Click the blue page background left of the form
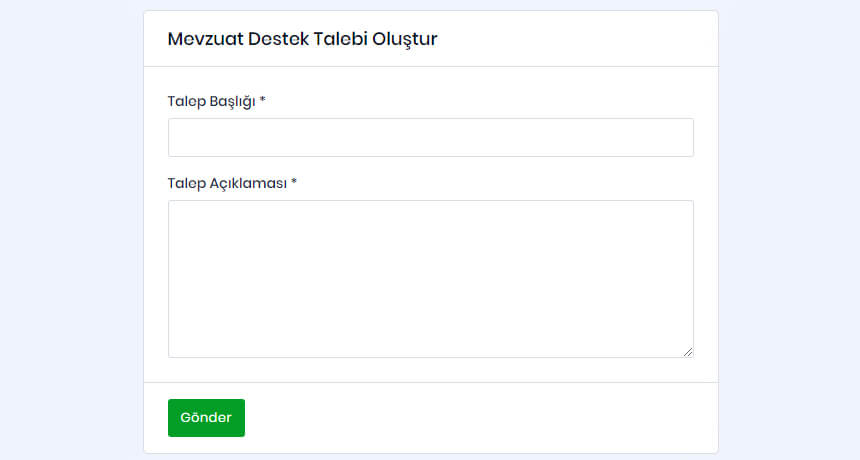This screenshot has width=860, height=460. 70,230
